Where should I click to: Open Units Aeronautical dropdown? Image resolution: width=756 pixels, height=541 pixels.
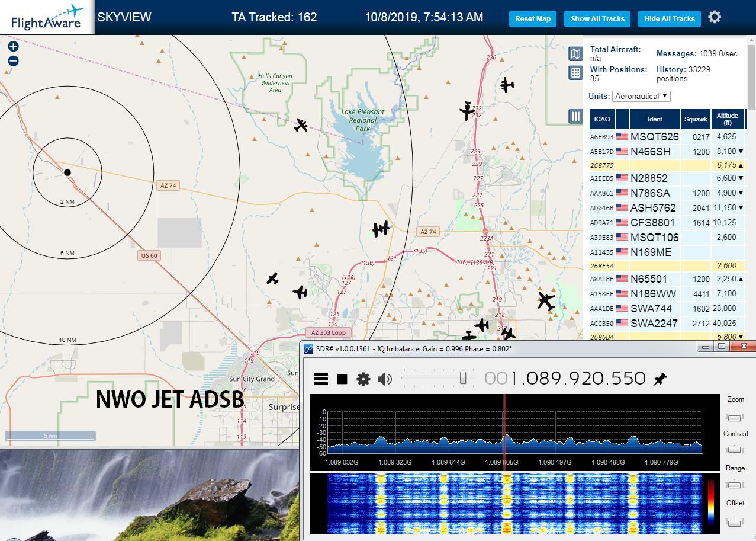pyautogui.click(x=641, y=96)
